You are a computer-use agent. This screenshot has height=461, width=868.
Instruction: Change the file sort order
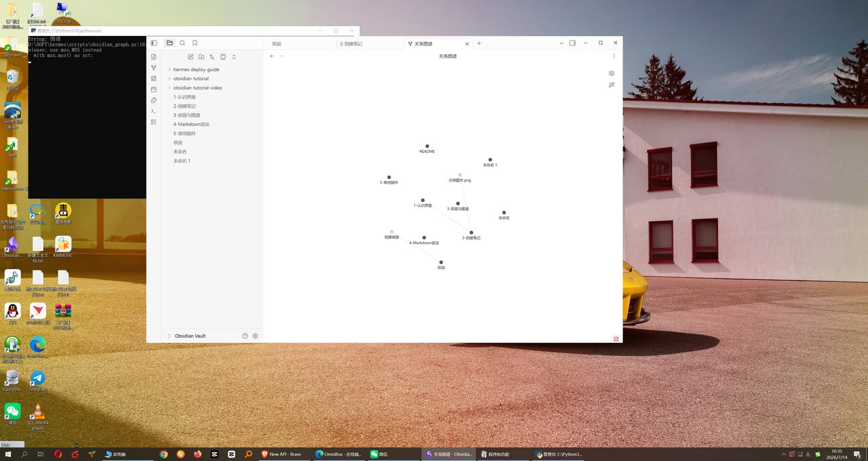coord(212,57)
